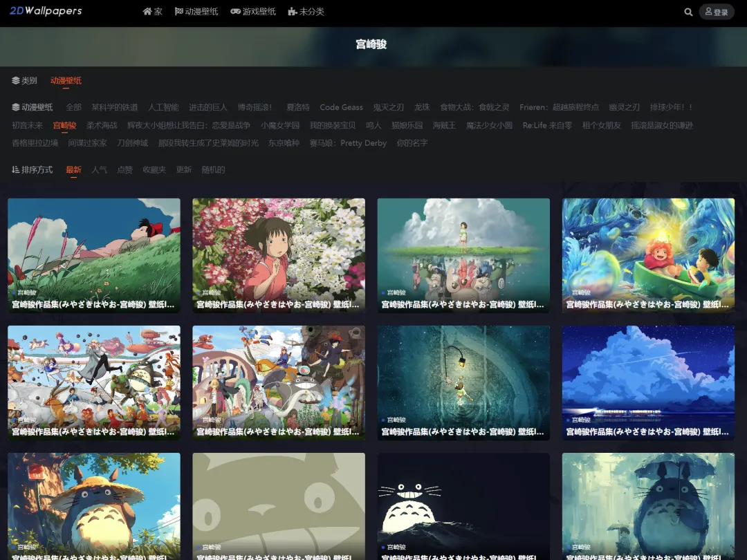The height and width of the screenshot is (560, 747).
Task: Click the 登录 login button
Action: click(717, 12)
